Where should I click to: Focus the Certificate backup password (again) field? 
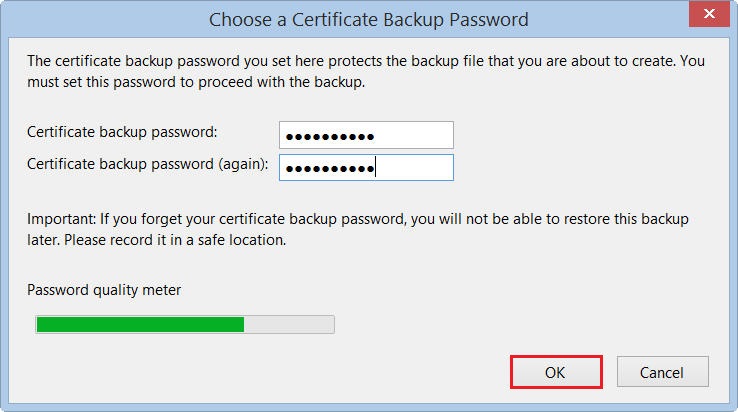366,167
